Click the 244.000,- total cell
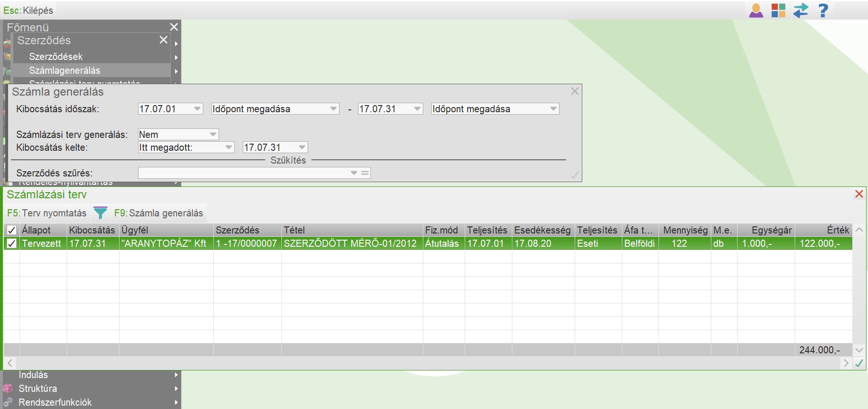 [x=823, y=350]
